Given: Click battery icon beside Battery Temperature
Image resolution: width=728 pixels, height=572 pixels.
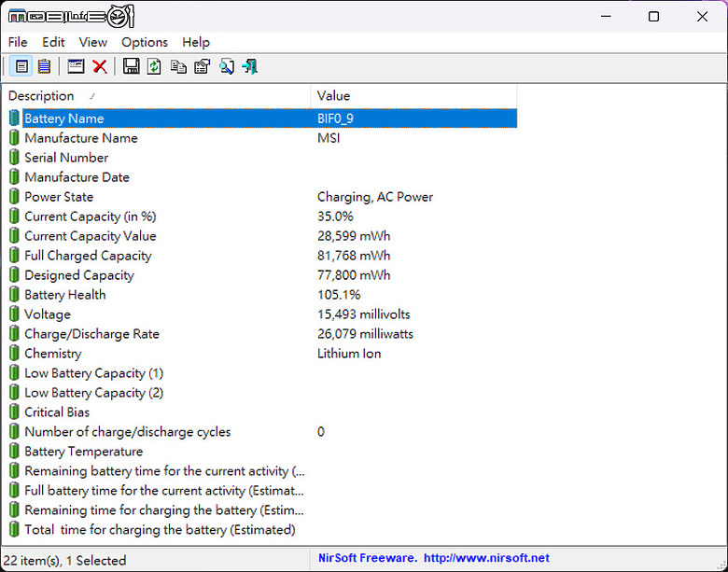Looking at the screenshot, I should pyautogui.click(x=14, y=452).
